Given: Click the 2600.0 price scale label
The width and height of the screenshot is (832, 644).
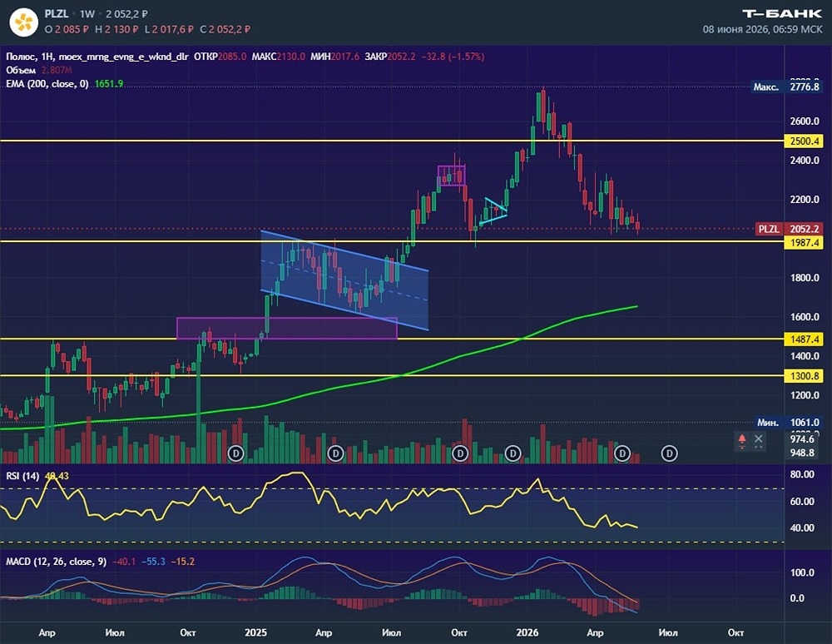Looking at the screenshot, I should point(805,121).
